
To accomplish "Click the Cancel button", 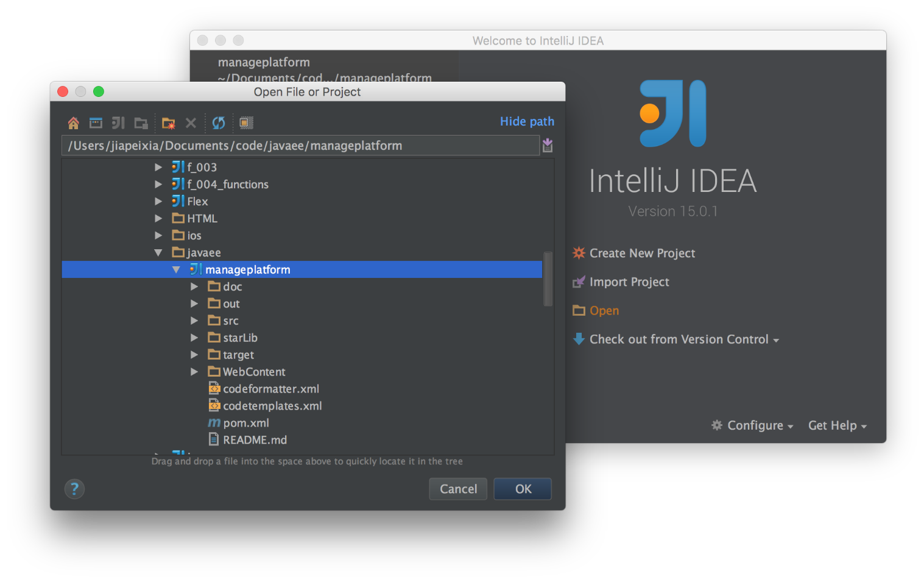I will 458,489.
